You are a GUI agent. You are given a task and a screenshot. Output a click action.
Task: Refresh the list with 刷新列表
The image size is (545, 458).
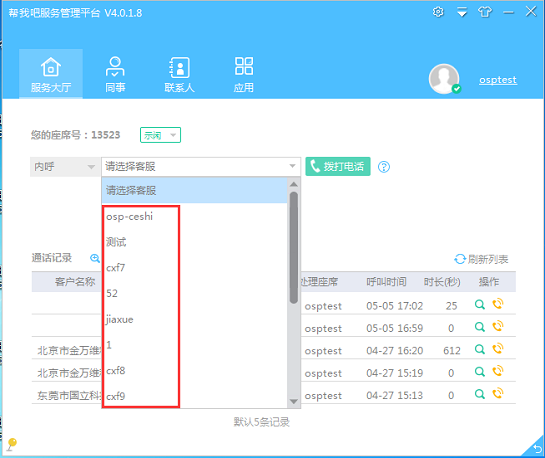481,259
